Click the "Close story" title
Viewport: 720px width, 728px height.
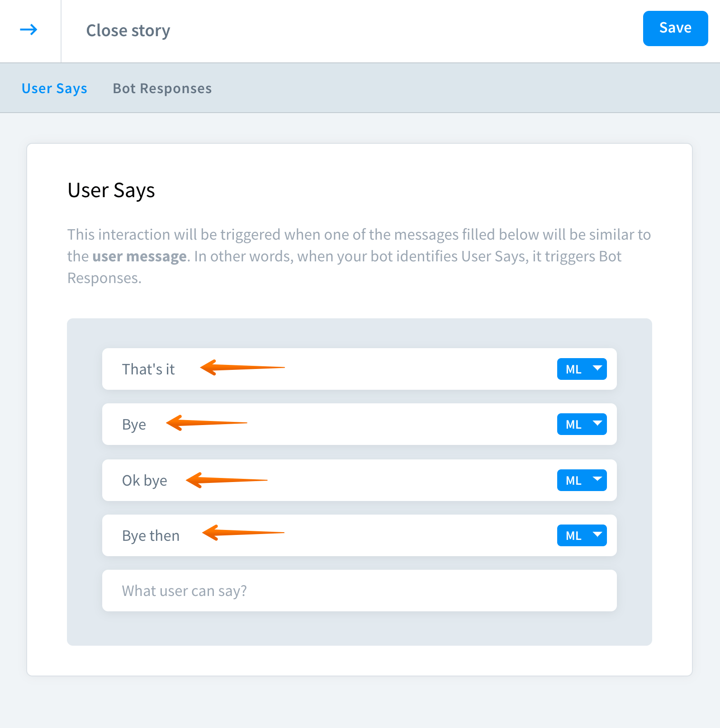pos(128,31)
